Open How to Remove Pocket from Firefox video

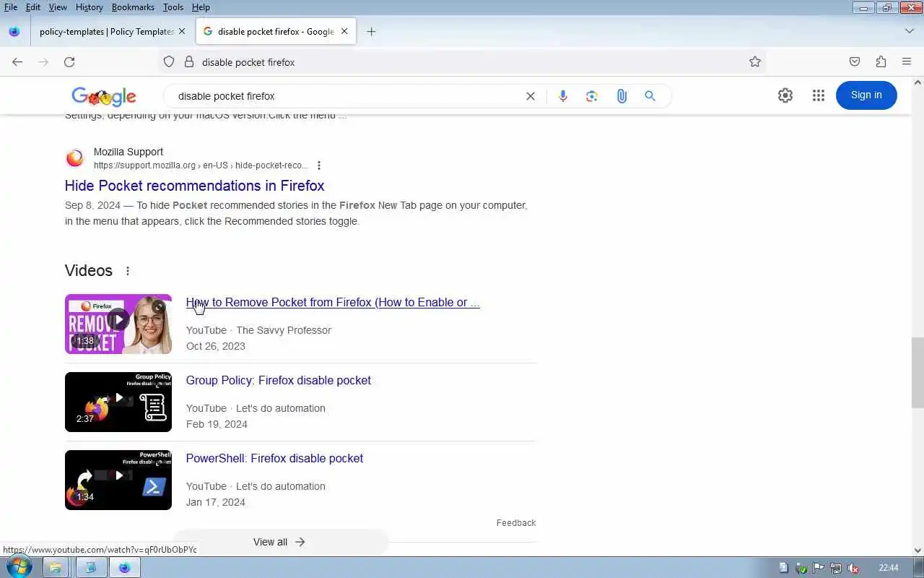[x=333, y=303]
